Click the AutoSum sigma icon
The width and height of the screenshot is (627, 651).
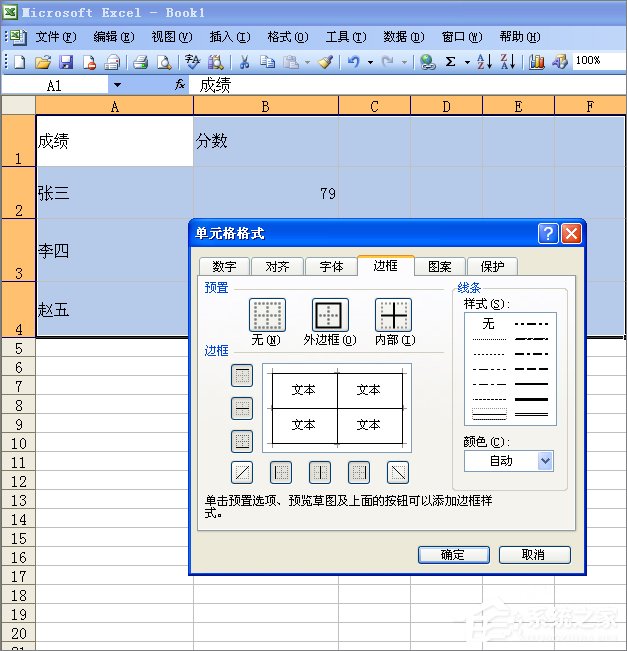(x=451, y=62)
